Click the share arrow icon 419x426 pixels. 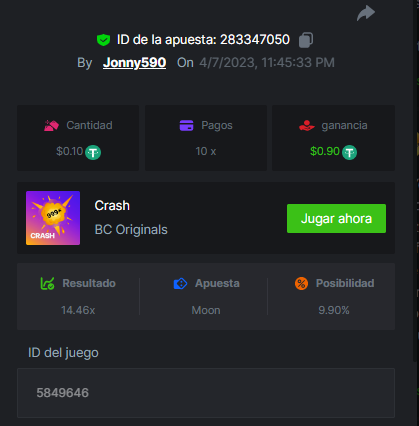click(x=366, y=13)
